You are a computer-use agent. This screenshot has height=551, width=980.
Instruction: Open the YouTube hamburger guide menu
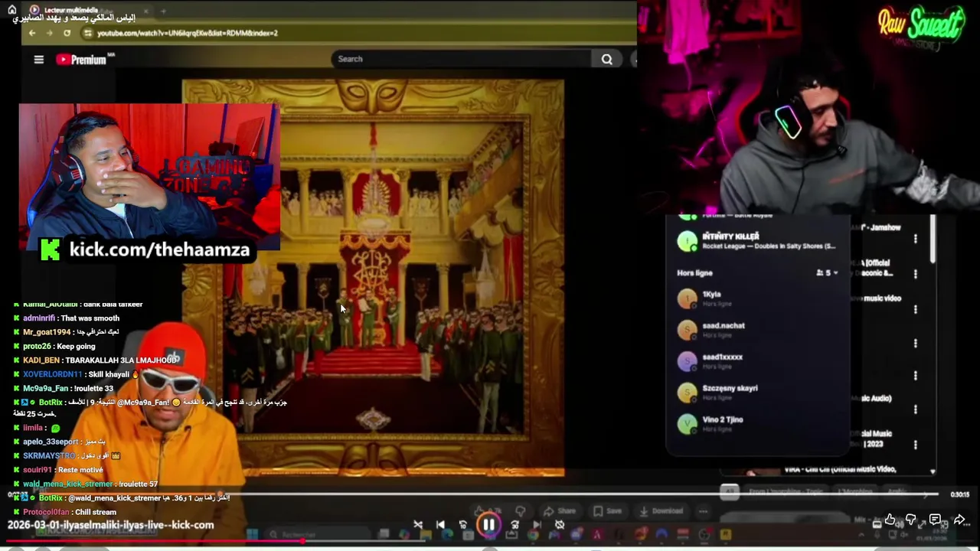38,59
